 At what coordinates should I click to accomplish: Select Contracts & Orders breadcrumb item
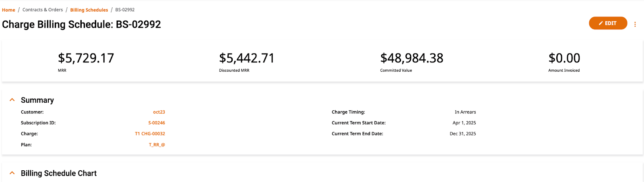[43, 10]
